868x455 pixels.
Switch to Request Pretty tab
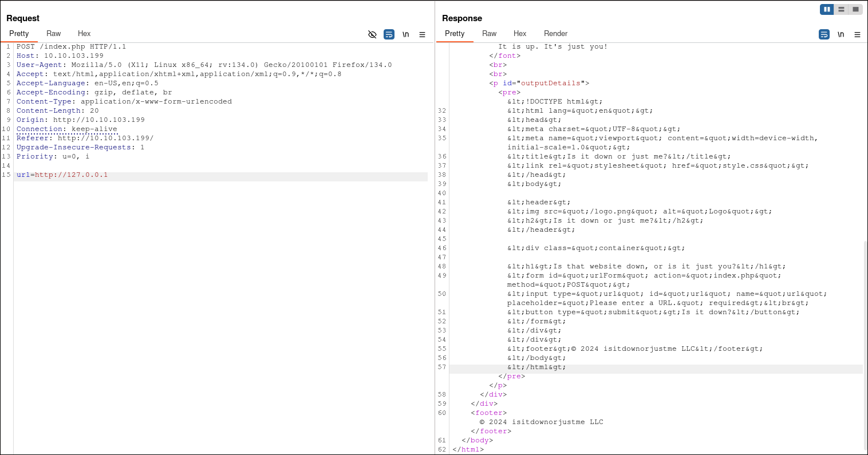pos(19,34)
